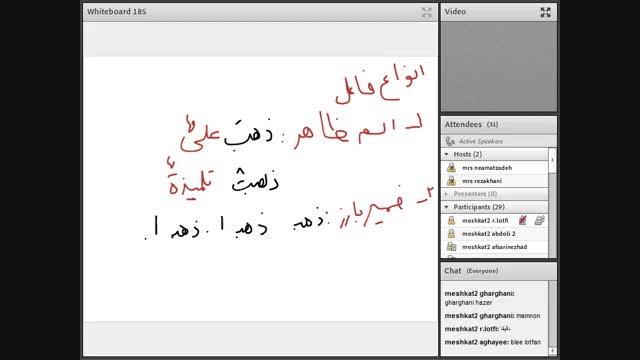Click the red drawing status icon for r.lotfi
Viewport: 640px width, 360px height.
click(522, 220)
